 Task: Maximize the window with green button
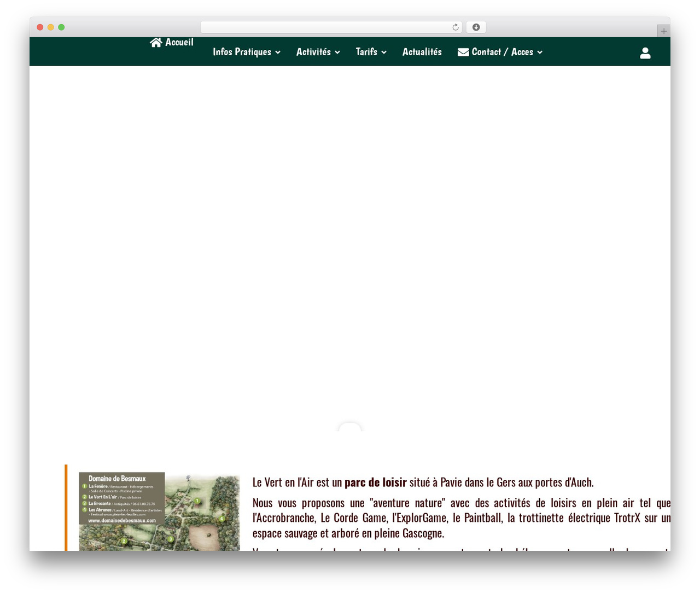click(x=61, y=27)
